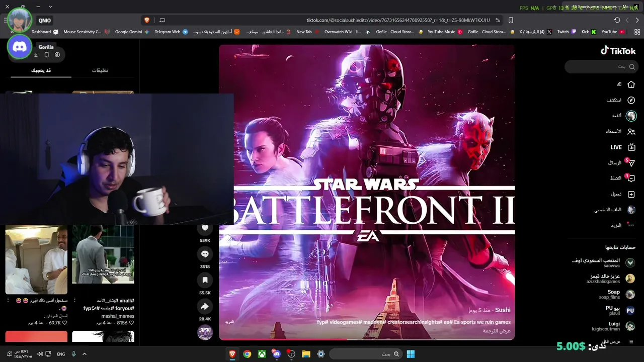Open the Telegram Web bookmark
The image size is (644, 362).
coord(171,32)
